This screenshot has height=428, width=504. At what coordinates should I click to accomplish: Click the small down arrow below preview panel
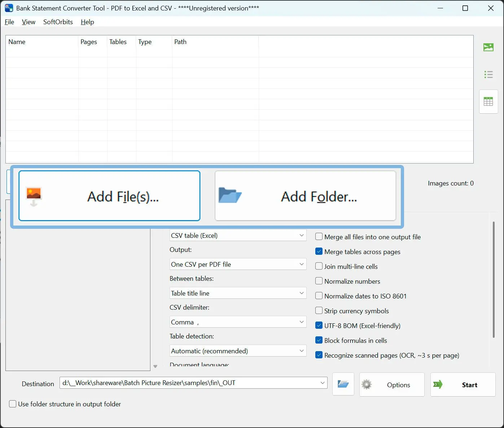click(155, 367)
